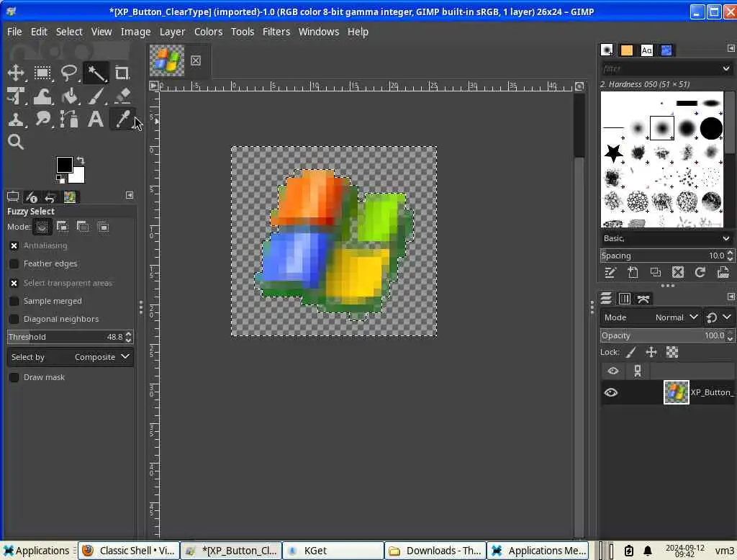Open the File menu
Viewport: 737px width, 560px height.
(14, 32)
